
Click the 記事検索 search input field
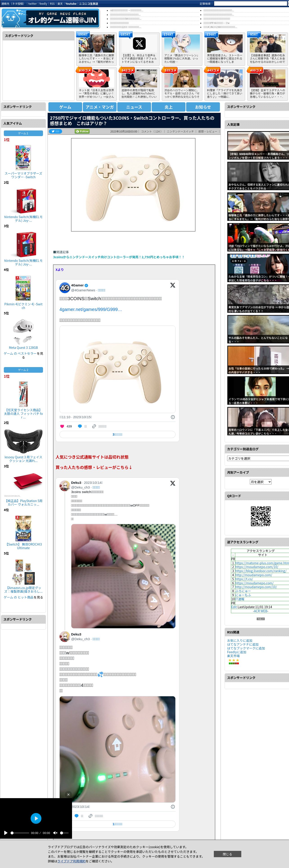[250, 4]
